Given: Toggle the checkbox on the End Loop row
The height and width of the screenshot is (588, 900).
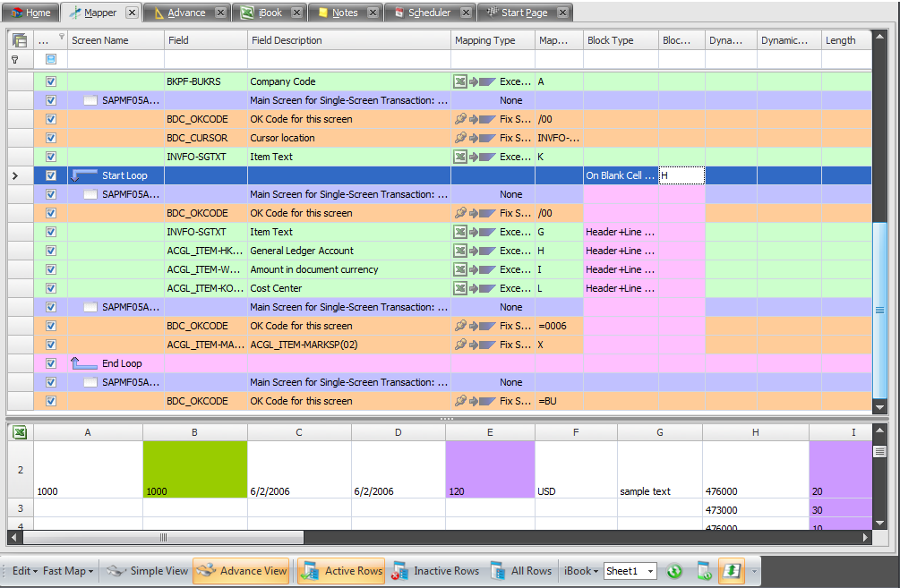Looking at the screenshot, I should pos(51,363).
